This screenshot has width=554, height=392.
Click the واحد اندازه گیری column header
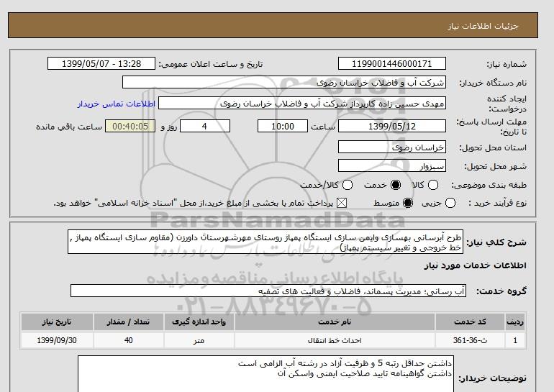199,322
